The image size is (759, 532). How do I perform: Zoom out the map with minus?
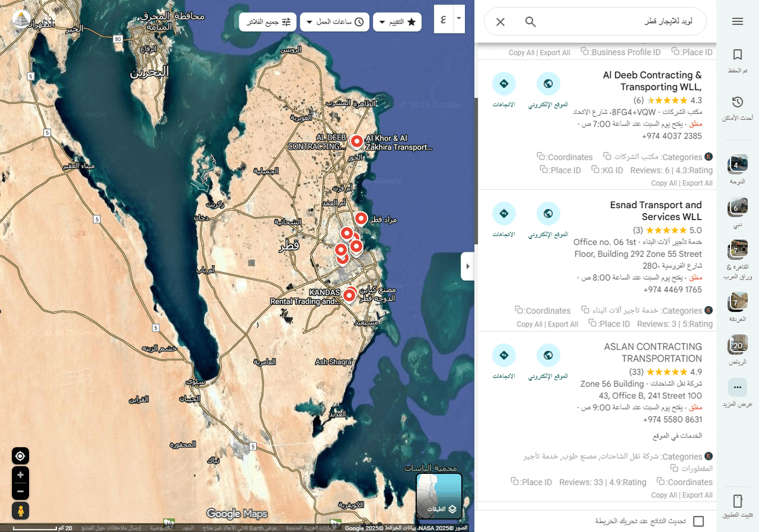pyautogui.click(x=20, y=491)
